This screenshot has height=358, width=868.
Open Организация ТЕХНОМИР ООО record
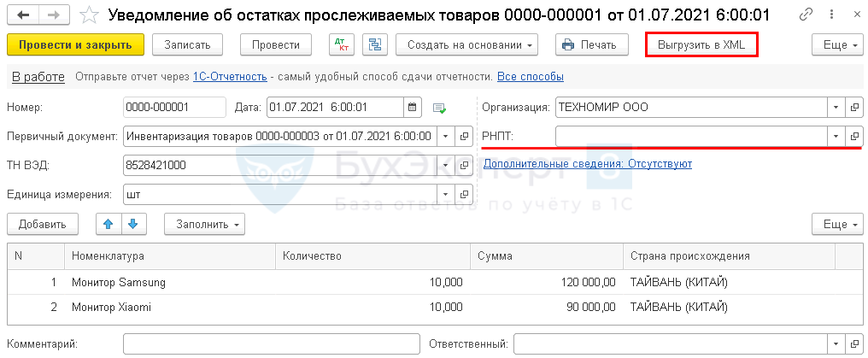tap(854, 108)
